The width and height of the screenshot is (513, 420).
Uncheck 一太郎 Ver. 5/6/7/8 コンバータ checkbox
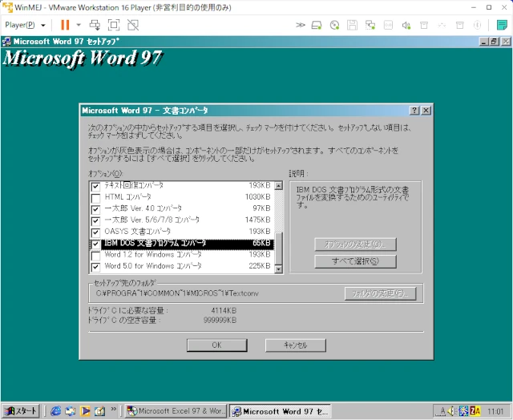click(95, 220)
